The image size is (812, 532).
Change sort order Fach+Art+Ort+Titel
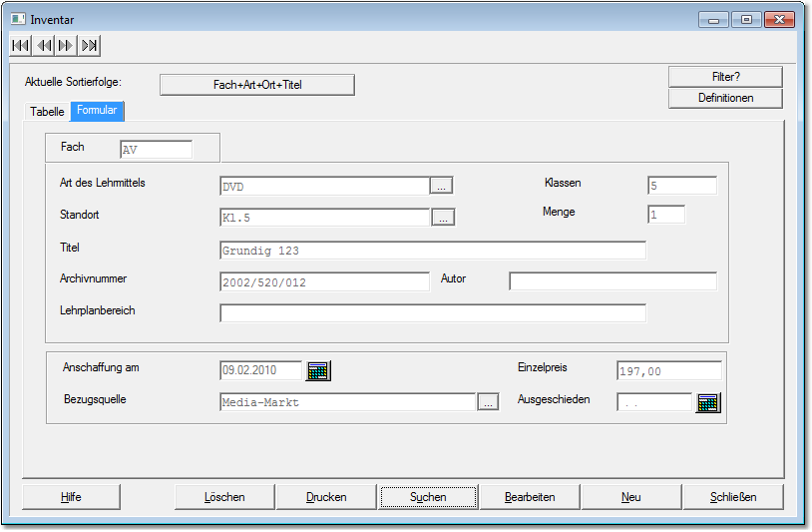click(x=257, y=85)
